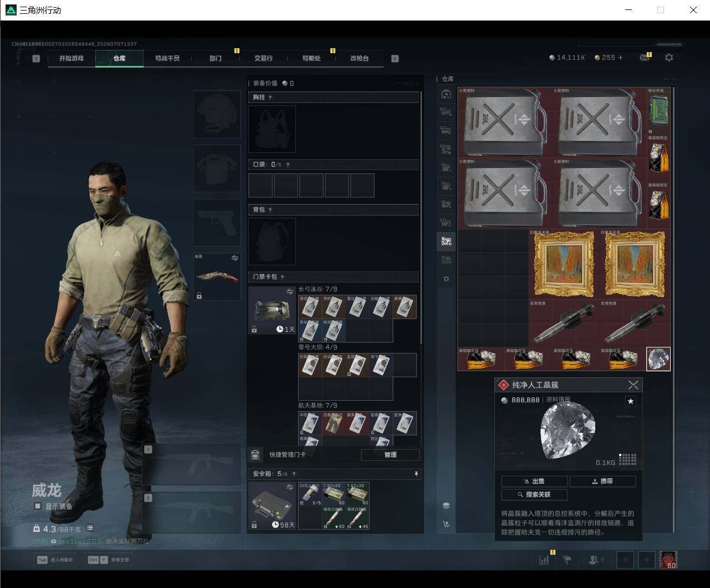Toggle the 显示装备 checkbox
Viewport: 710px width, 588px height.
pyautogui.click(x=38, y=506)
